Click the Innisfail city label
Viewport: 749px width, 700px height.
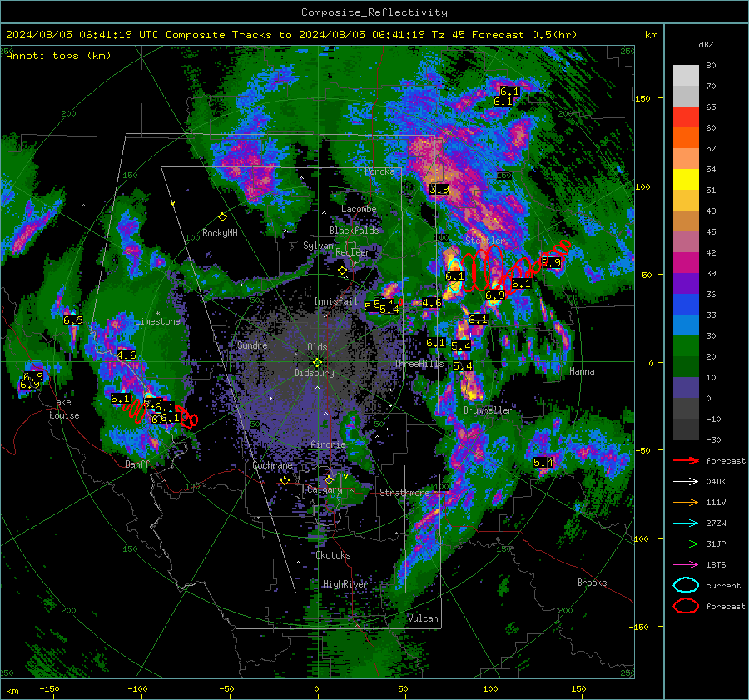pyautogui.click(x=335, y=301)
